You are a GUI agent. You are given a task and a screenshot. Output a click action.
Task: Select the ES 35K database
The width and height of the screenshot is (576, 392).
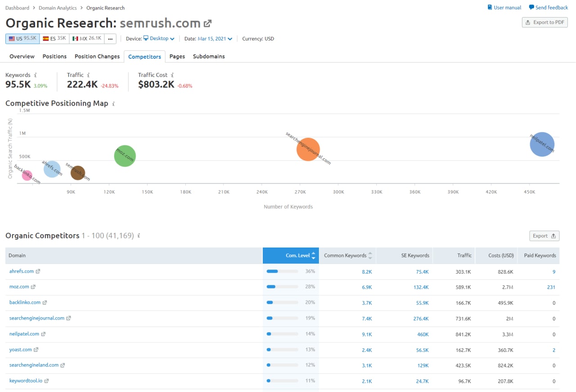coord(54,39)
